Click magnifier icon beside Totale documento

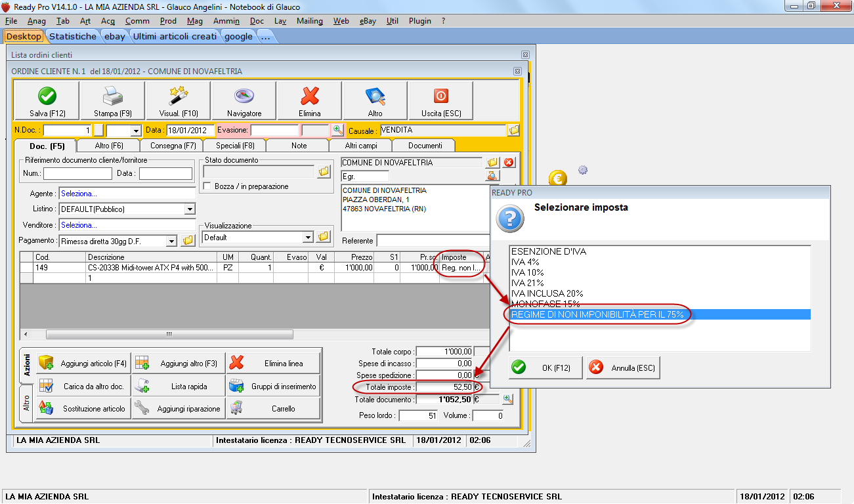click(508, 399)
